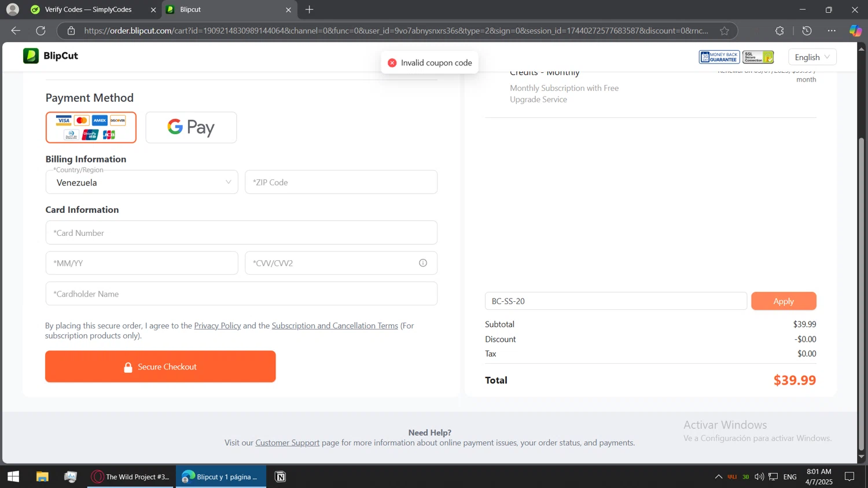
Task: Reload the page with refresh icon
Action: pos(41,31)
